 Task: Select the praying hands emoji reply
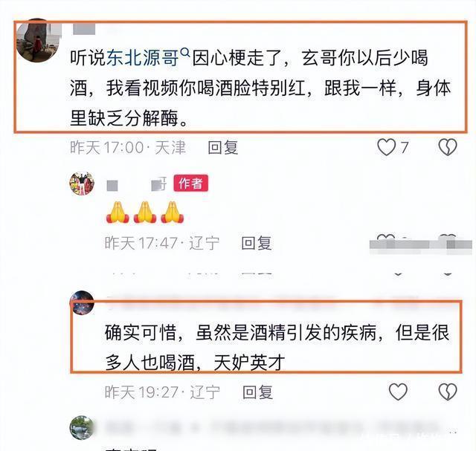(x=145, y=212)
